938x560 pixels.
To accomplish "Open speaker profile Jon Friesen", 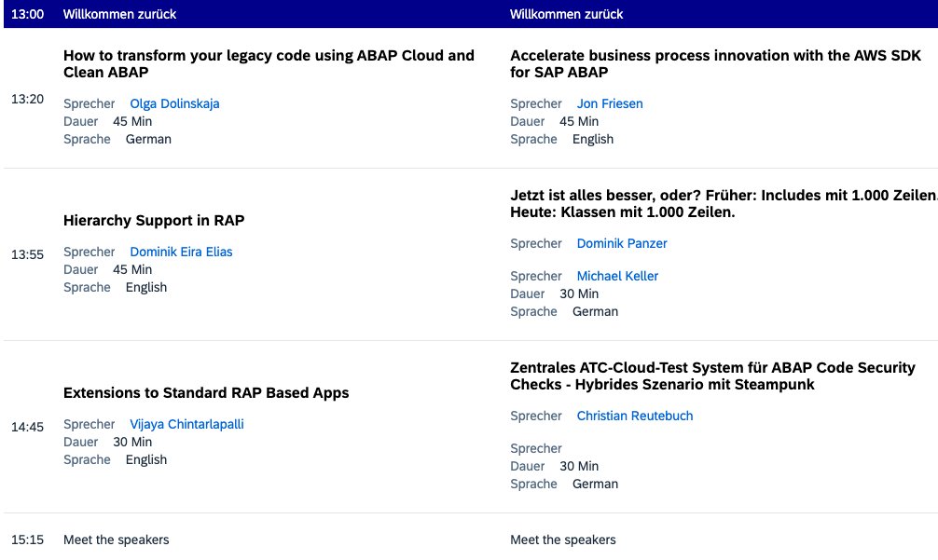I will tap(610, 104).
